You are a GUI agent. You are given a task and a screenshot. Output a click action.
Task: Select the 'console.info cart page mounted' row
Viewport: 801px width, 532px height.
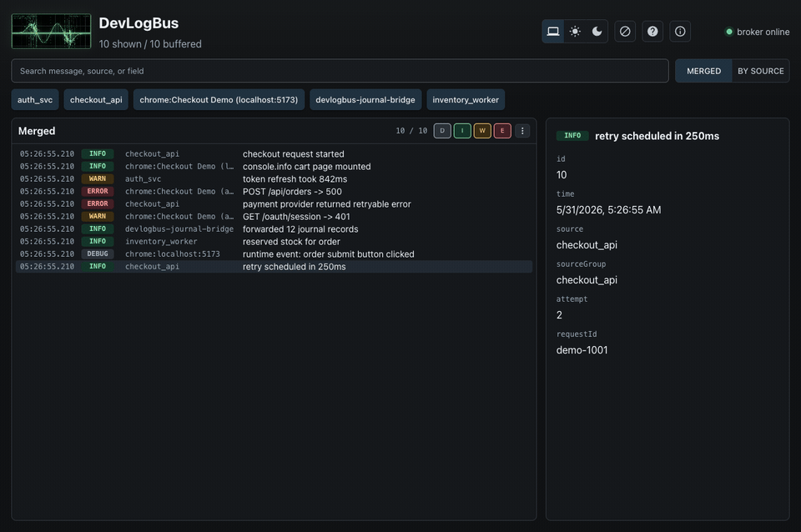[274, 167]
